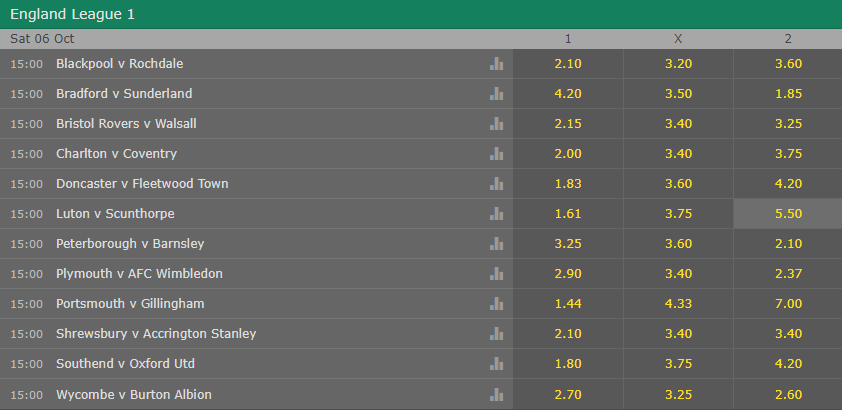Select highlighted Scunthorpe odds 5.50
The height and width of the screenshot is (410, 842).
[x=788, y=214]
